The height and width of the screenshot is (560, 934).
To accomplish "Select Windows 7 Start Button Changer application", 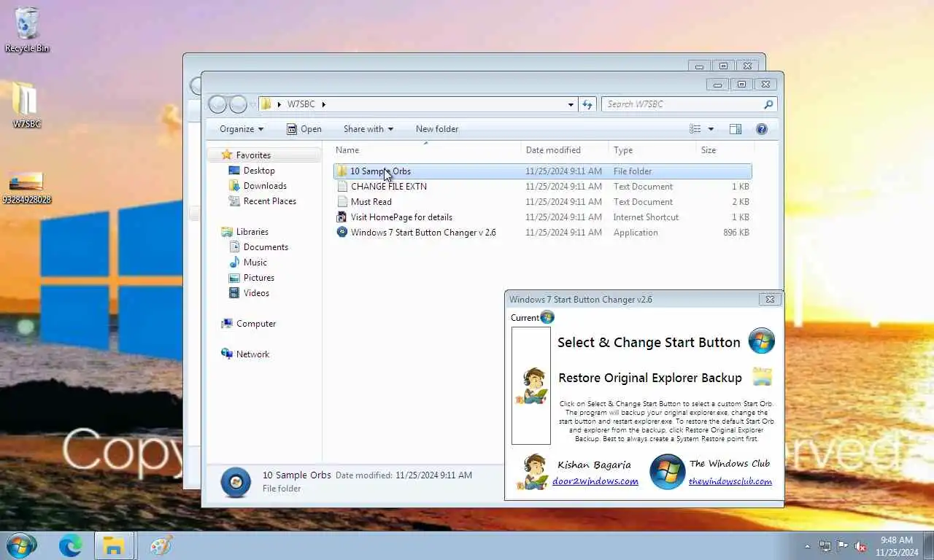I will point(543,233).
